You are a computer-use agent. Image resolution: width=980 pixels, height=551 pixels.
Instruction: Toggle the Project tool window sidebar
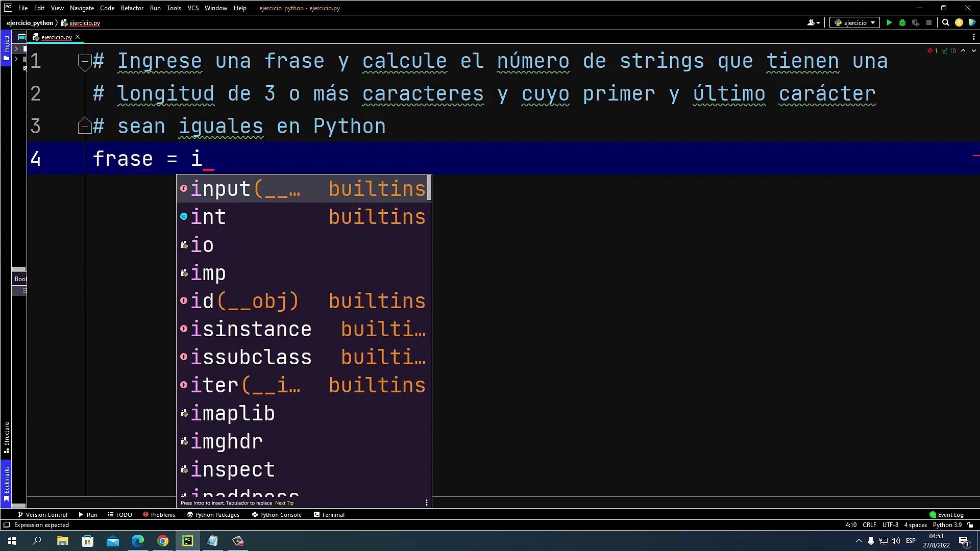tap(6, 47)
